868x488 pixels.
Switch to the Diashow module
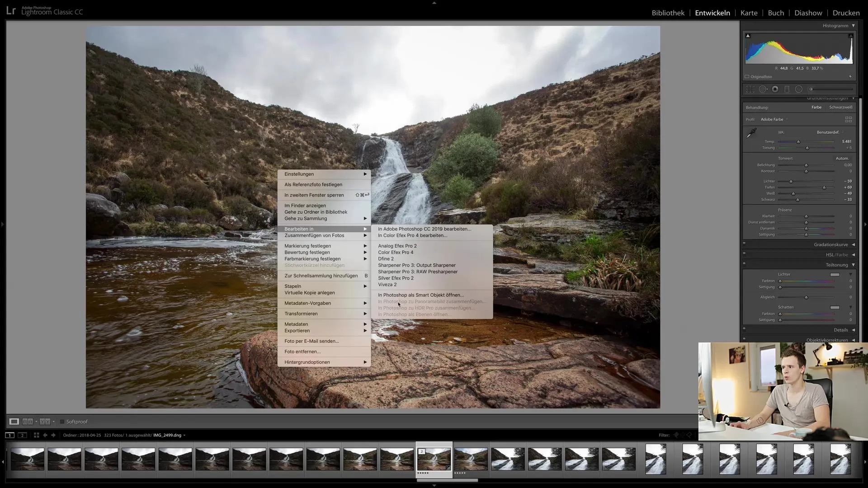(x=808, y=13)
